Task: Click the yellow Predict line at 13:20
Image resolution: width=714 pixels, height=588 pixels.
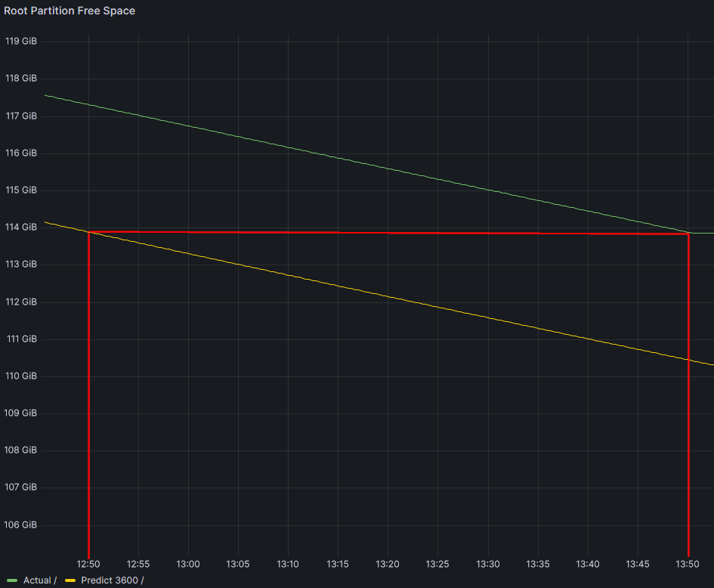Action: click(388, 296)
